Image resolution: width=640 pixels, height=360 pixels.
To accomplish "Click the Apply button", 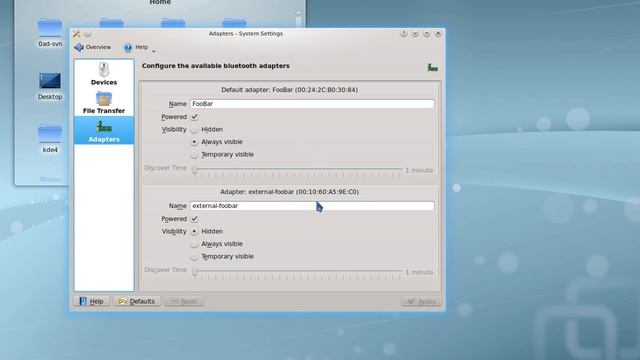I will tap(421, 301).
